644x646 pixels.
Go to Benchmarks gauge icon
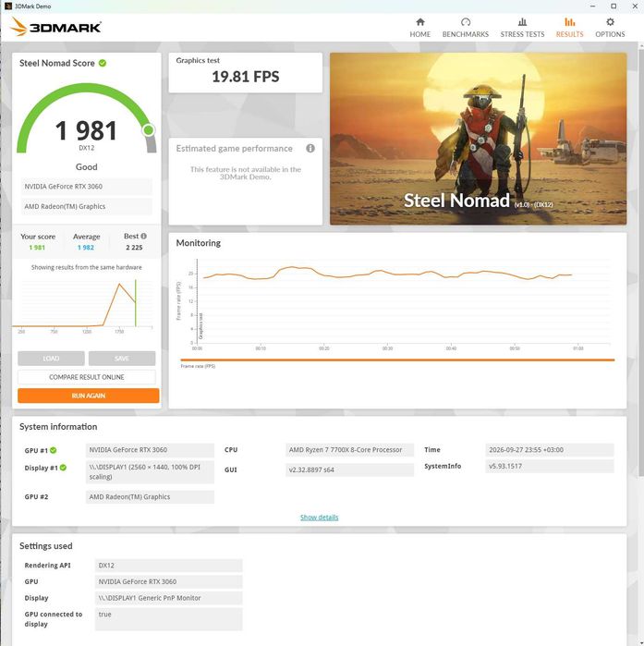click(466, 22)
